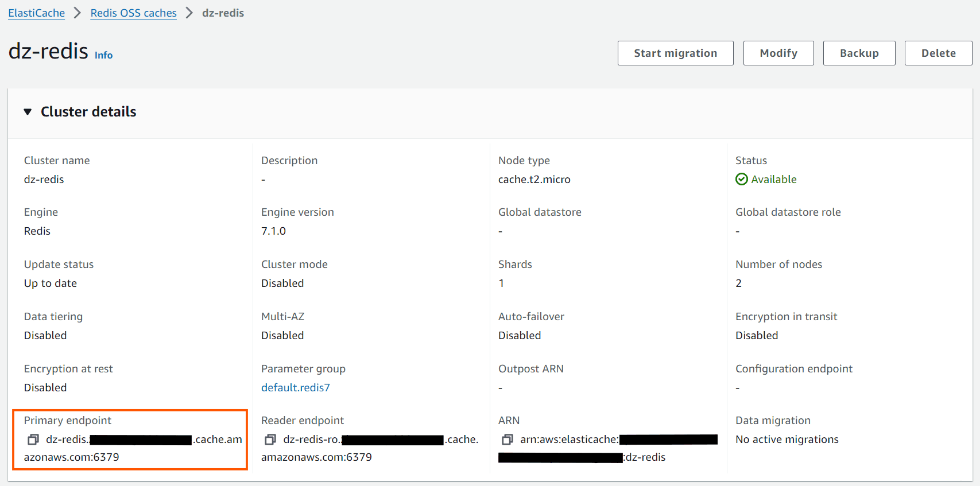Click the Engine value Redis

tap(37, 231)
